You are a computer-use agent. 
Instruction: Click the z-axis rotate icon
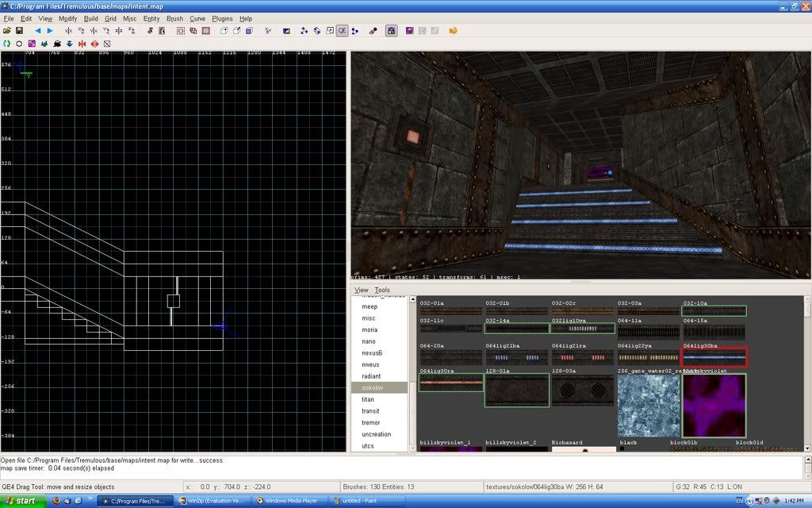(132, 31)
